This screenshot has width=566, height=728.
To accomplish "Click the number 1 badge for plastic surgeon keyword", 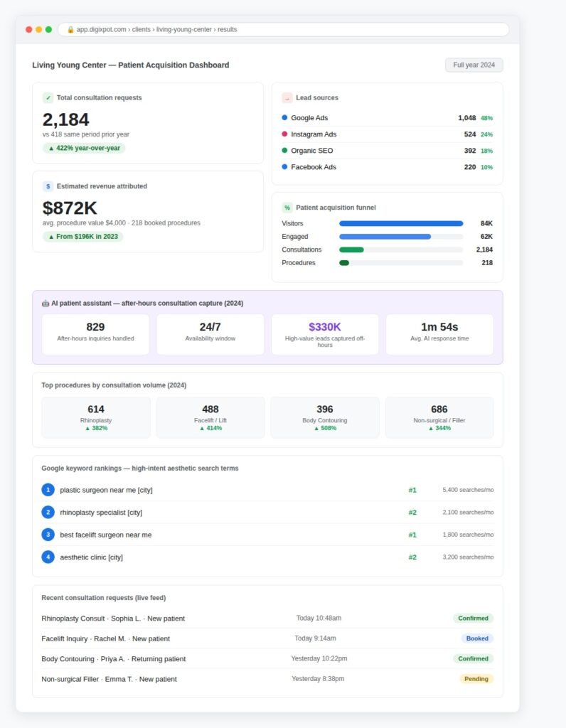I will click(x=48, y=490).
